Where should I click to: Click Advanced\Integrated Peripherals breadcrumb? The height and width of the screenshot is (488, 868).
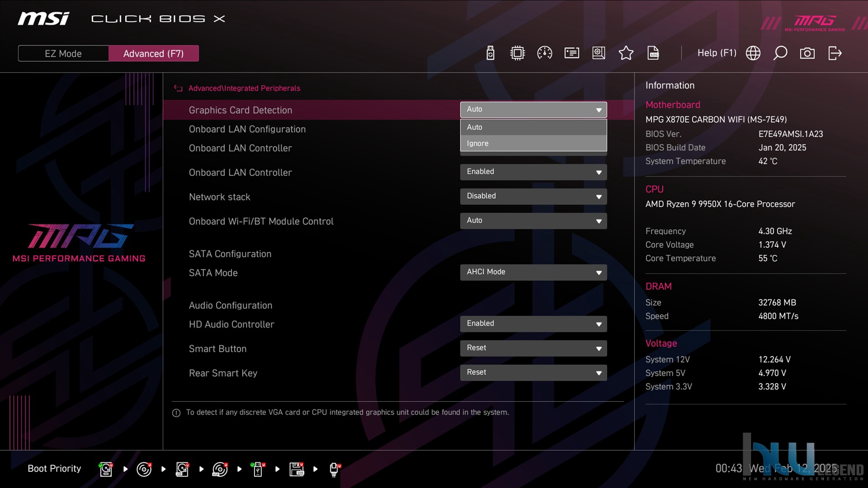point(244,88)
